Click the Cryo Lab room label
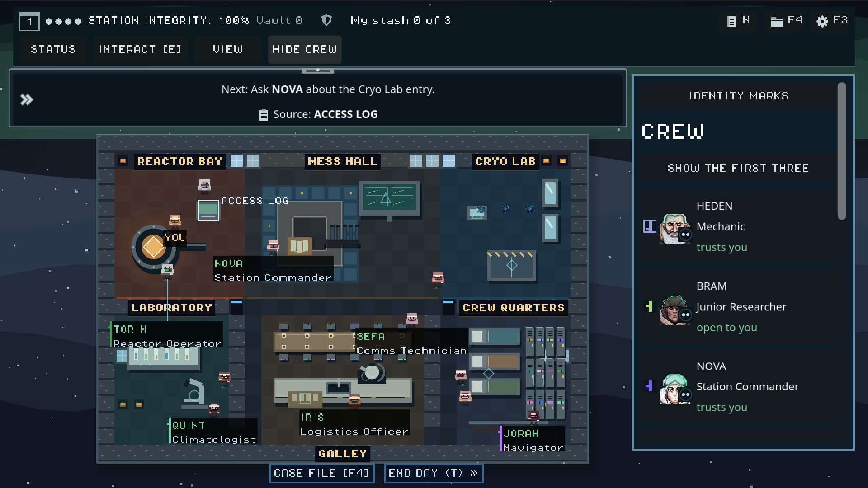This screenshot has width=868, height=488. click(505, 161)
